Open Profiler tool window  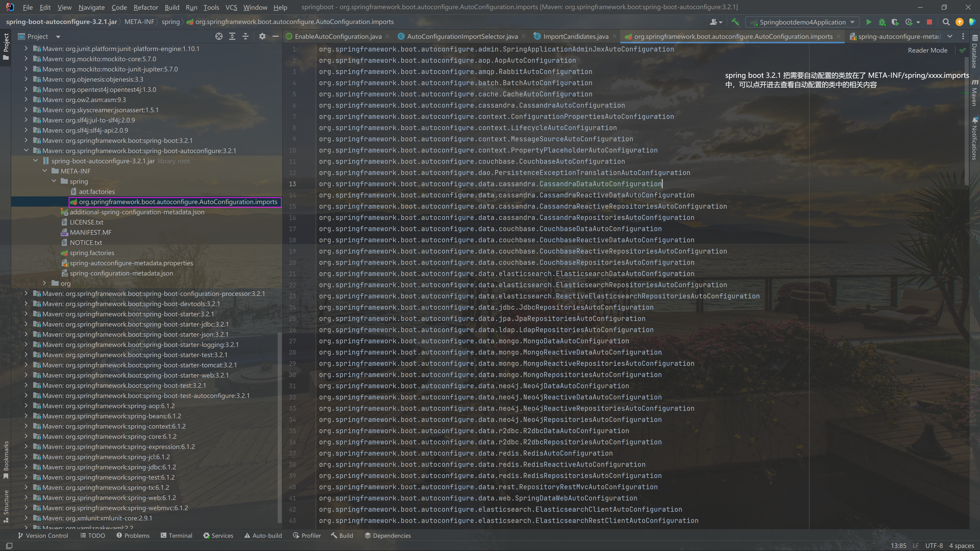(307, 535)
